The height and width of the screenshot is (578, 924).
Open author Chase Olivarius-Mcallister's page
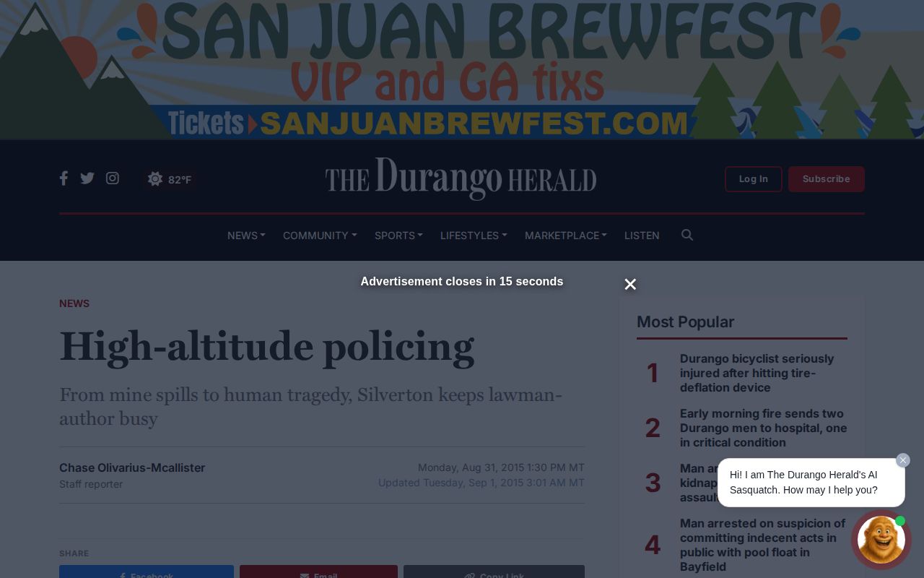point(132,467)
